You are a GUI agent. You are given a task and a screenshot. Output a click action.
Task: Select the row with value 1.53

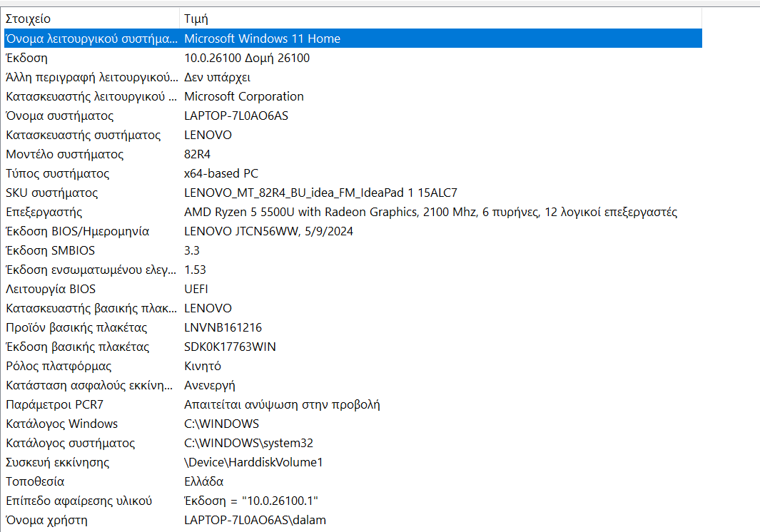(353, 270)
